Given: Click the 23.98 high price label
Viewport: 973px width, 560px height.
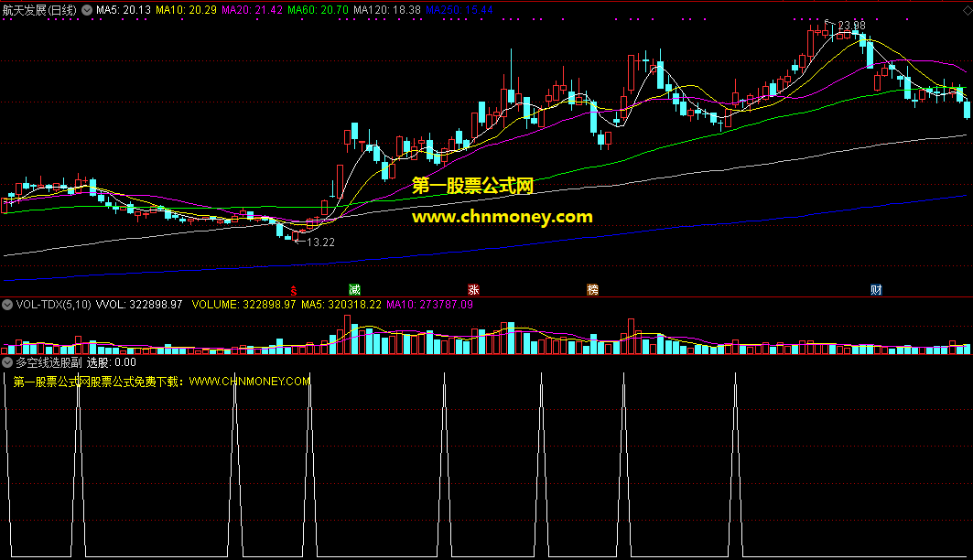Looking at the screenshot, I should click(851, 26).
